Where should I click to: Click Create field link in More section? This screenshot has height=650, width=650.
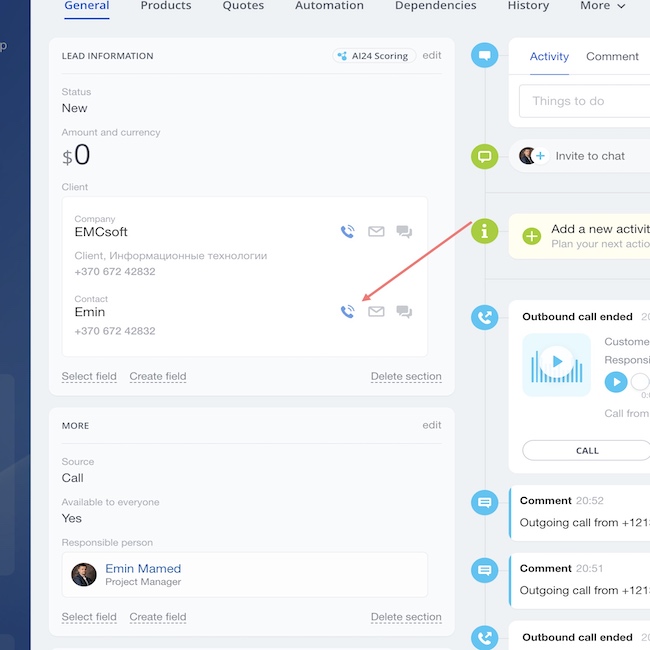158,617
